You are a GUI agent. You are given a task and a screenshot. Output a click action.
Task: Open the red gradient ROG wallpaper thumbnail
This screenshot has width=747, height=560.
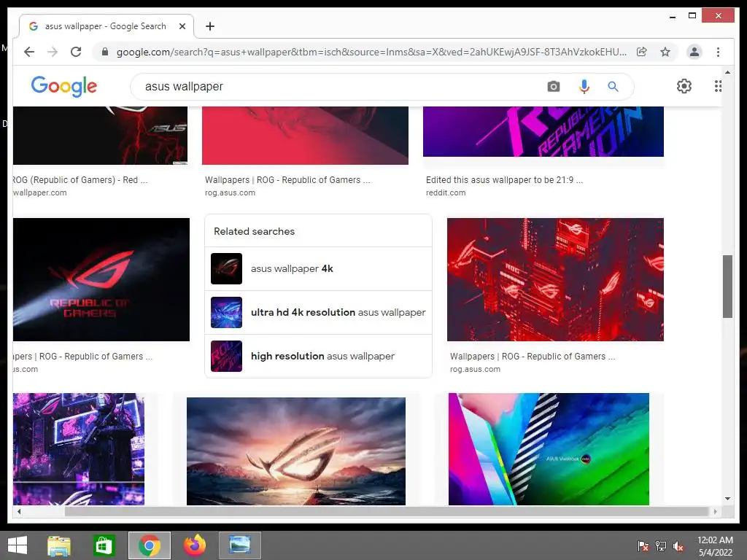click(305, 136)
